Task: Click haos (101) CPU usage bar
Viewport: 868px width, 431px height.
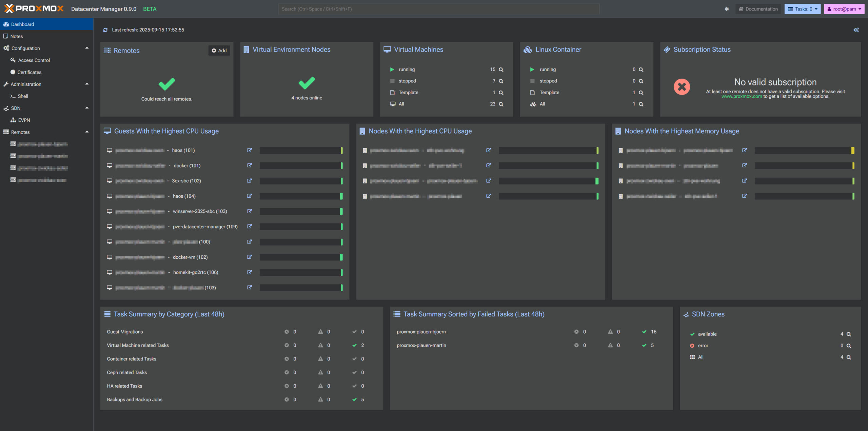Action: 301,150
